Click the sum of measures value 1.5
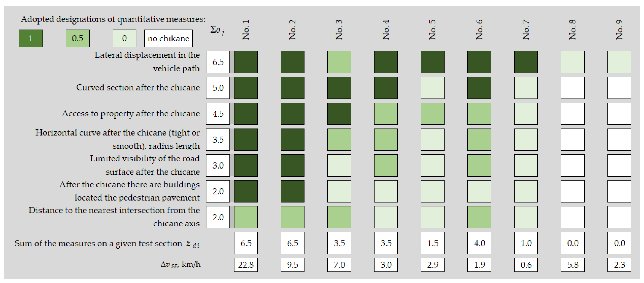Screen dimensions: 644x283 click(432, 243)
